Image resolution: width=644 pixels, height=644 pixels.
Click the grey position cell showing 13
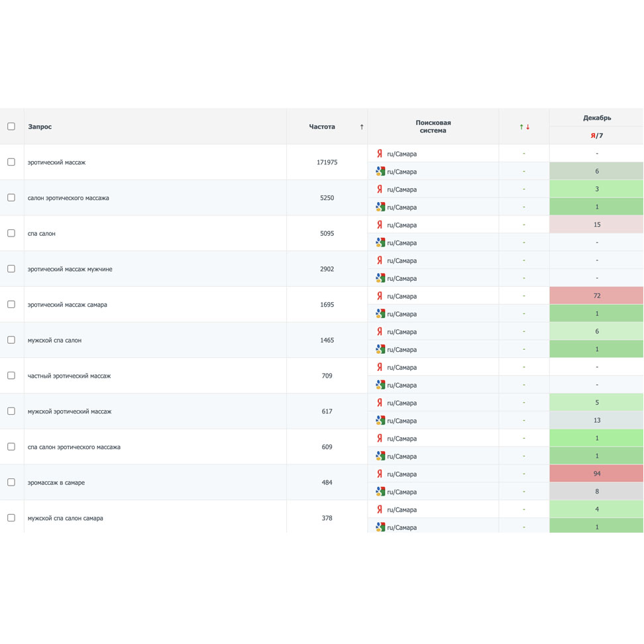[596, 420]
